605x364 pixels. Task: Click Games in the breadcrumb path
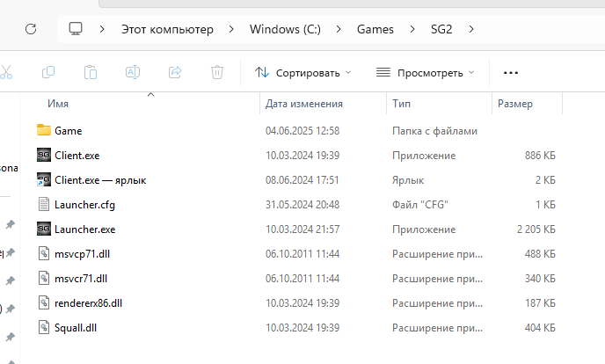[x=375, y=29]
